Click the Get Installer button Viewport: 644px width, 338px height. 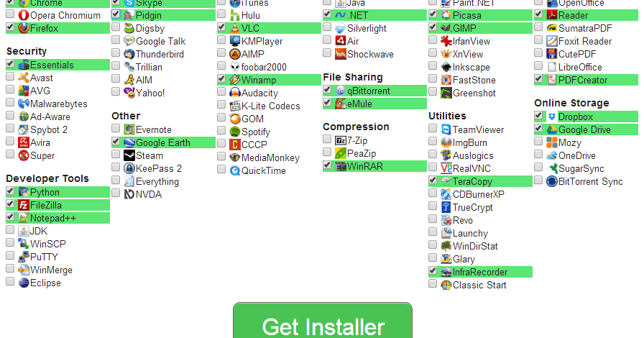tap(323, 321)
